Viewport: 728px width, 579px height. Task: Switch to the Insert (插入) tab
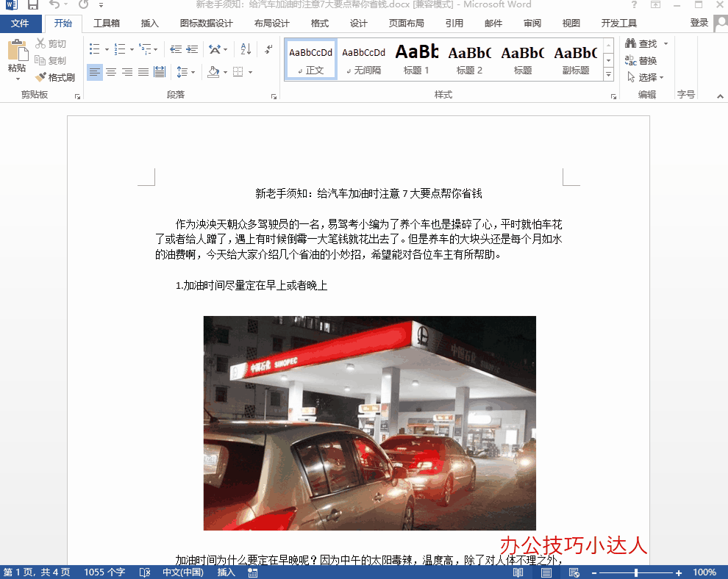[149, 24]
